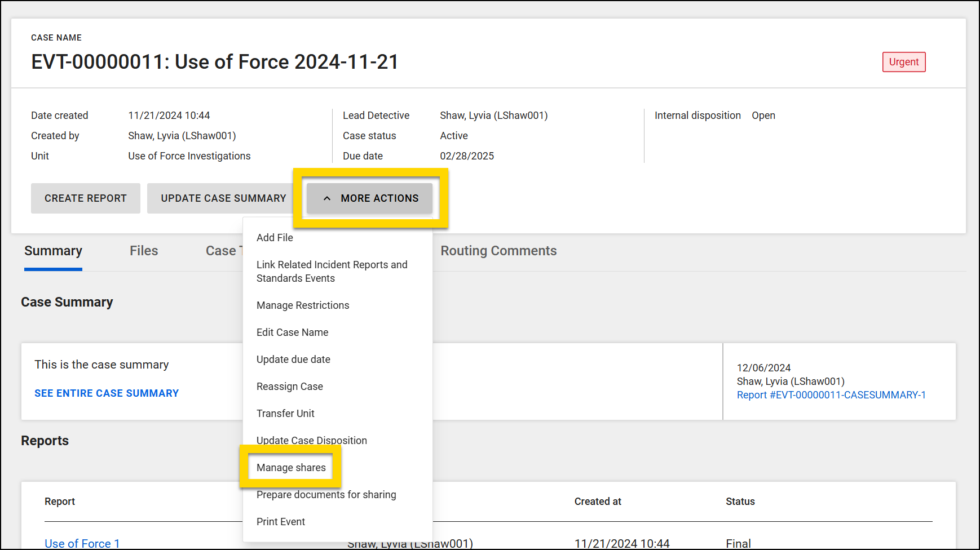This screenshot has width=980, height=550.
Task: Collapse the More Actions dropdown
Action: [369, 198]
